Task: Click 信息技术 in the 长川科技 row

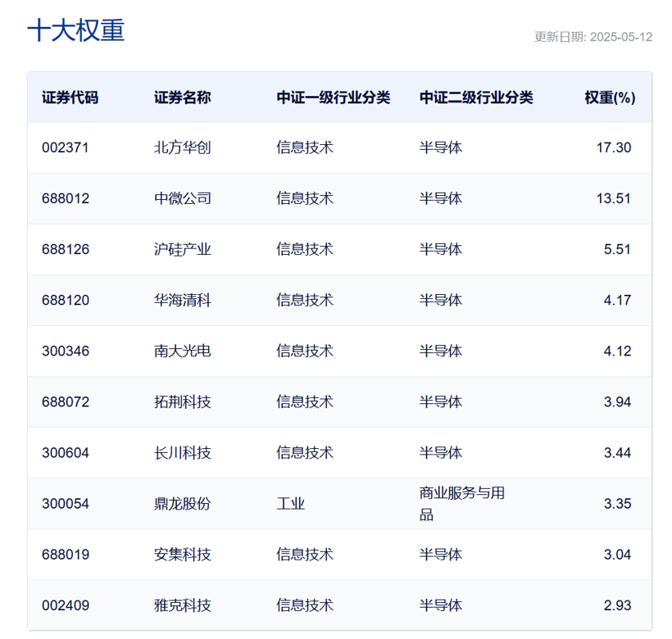Action: coord(305,453)
